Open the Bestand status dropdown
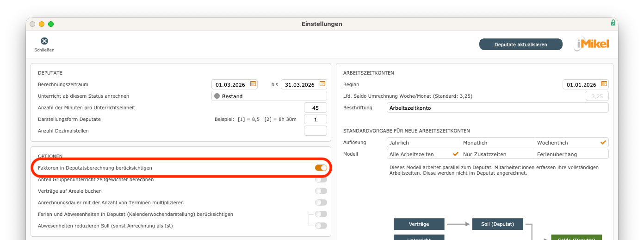This screenshot has width=644, height=240. 269,96
